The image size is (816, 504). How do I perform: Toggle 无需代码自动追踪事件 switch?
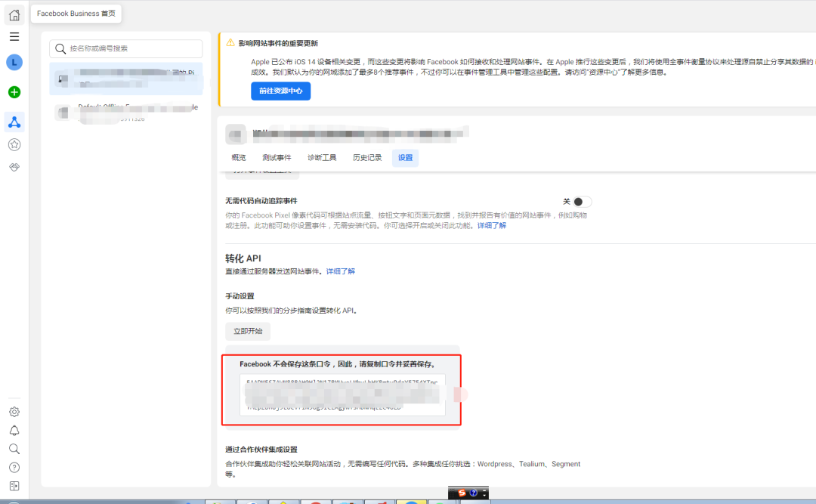[x=582, y=202]
